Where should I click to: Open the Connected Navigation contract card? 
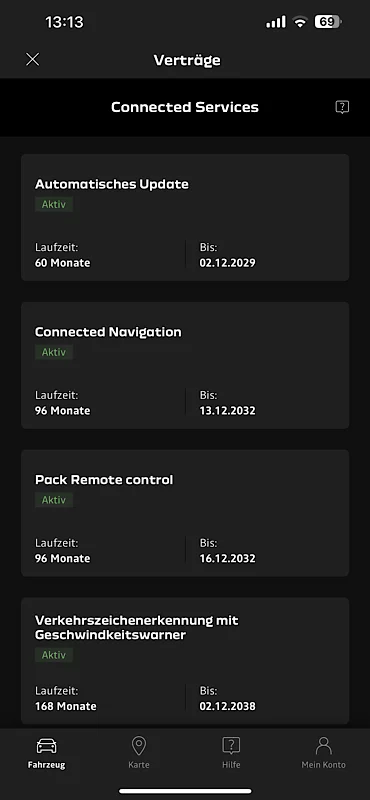pyautogui.click(x=185, y=365)
